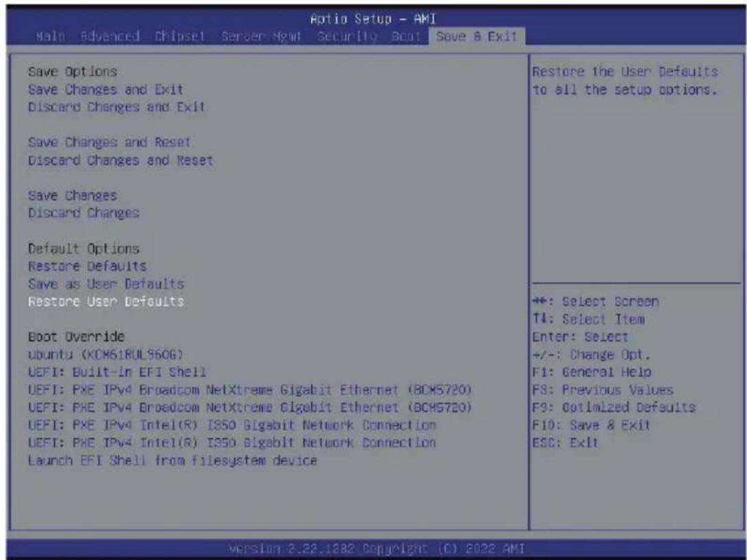Select first Intel I350 PXE IPv4 entry
Image resolution: width=747 pixels, height=560 pixels.
tap(232, 425)
